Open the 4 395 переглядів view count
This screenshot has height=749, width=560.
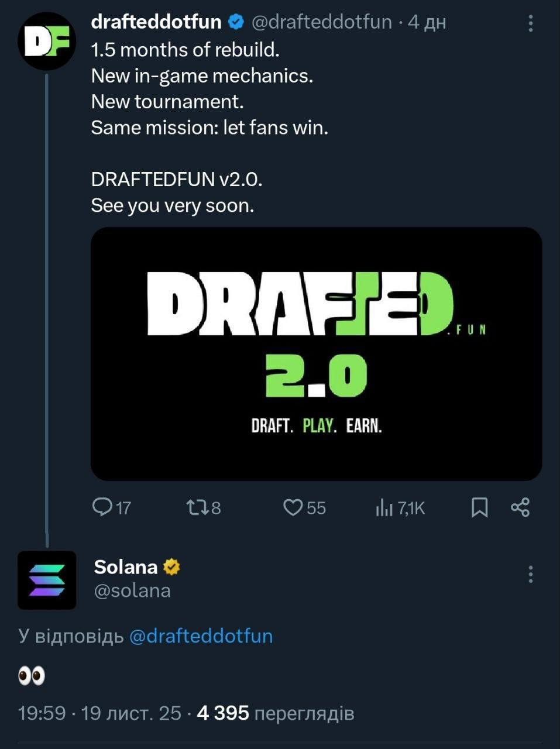pos(275,713)
